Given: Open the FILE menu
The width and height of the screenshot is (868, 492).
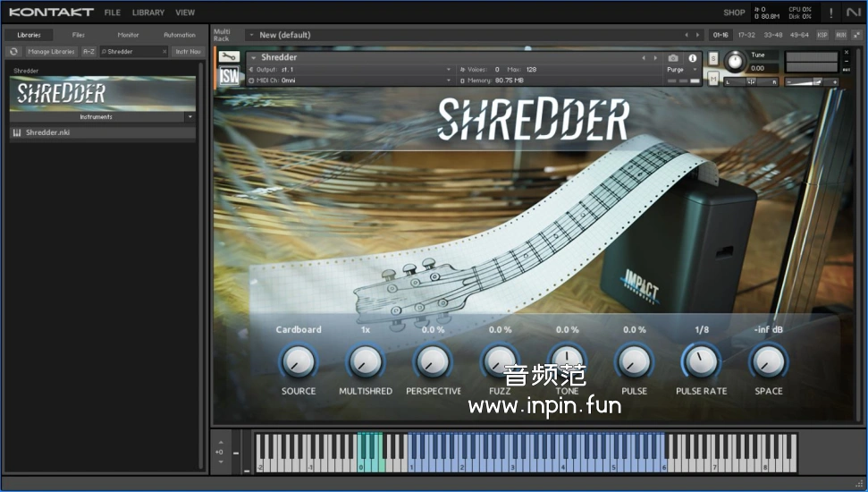Looking at the screenshot, I should pyautogui.click(x=113, y=13).
